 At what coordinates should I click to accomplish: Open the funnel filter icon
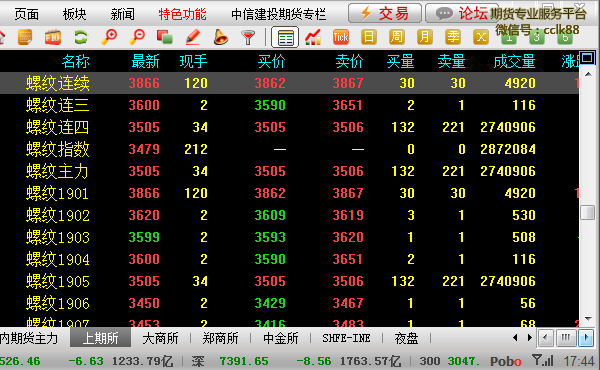tap(248, 37)
